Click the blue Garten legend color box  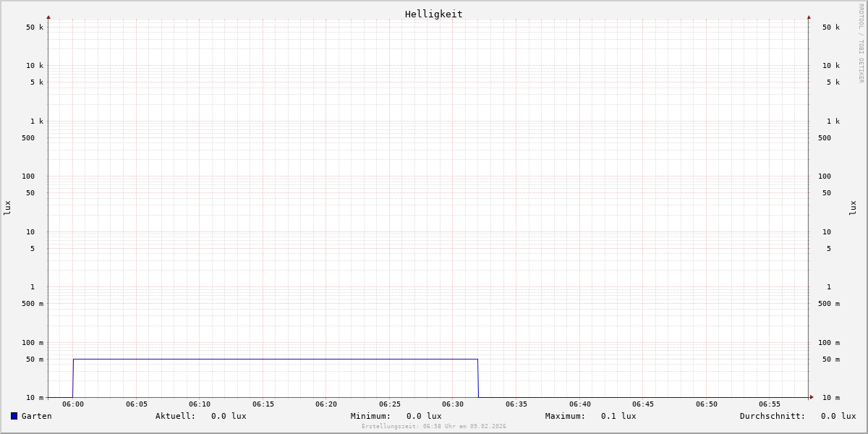point(14,416)
